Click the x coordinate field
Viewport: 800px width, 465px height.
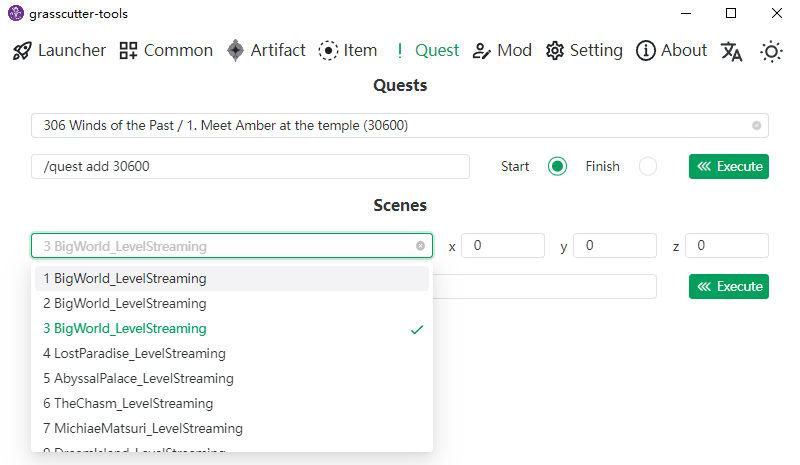pos(503,246)
